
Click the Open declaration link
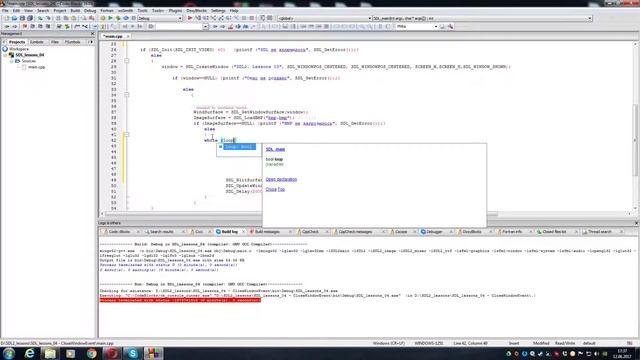(281, 180)
